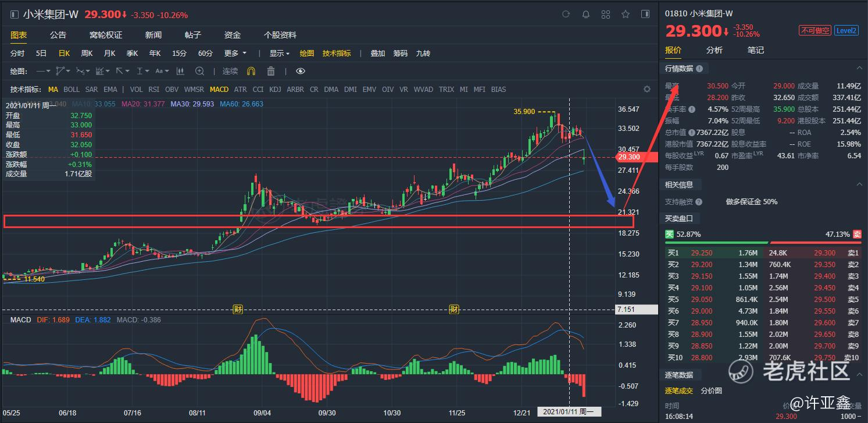This screenshot has height=423, width=868.
Task: Open the 笔记 notes tab
Action: click(x=756, y=50)
